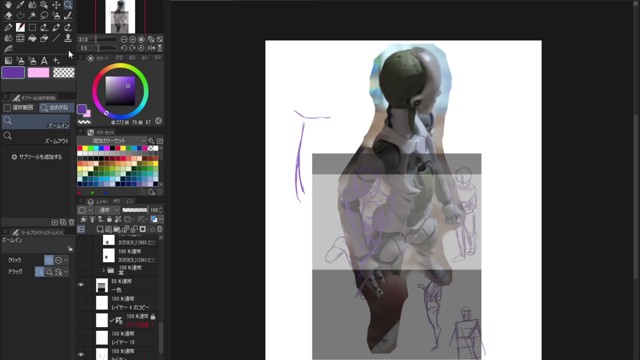Open the layer blend mode 通常 dropdown
This screenshot has width=640, height=360.
tap(108, 210)
